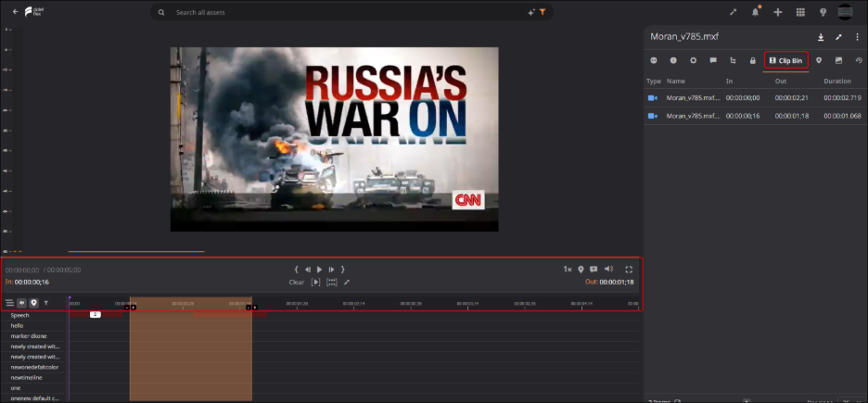Step forward one frame
The image size is (868, 403).
pos(331,270)
